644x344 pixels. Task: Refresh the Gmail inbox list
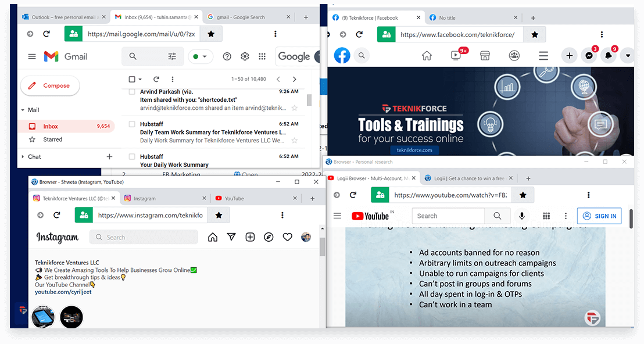tap(156, 79)
